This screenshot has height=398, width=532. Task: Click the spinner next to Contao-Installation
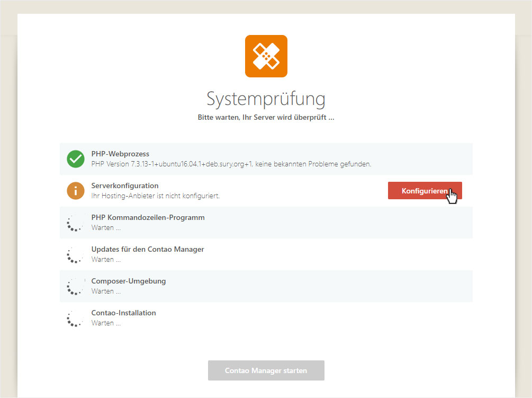pyautogui.click(x=75, y=318)
